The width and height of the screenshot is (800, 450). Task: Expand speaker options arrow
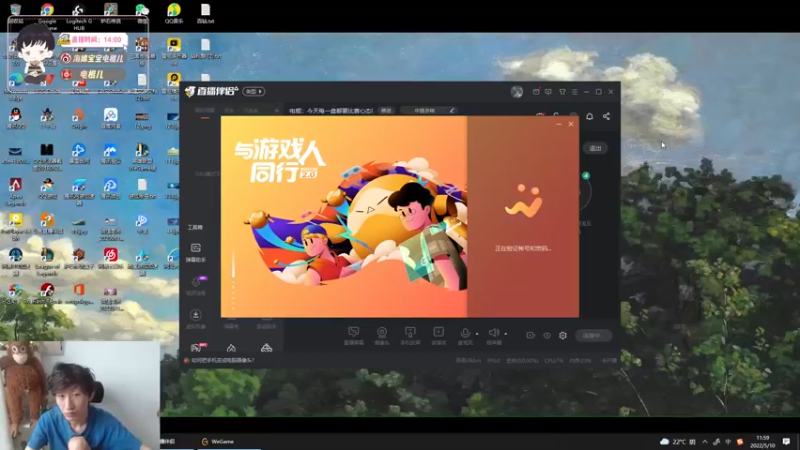click(x=506, y=334)
